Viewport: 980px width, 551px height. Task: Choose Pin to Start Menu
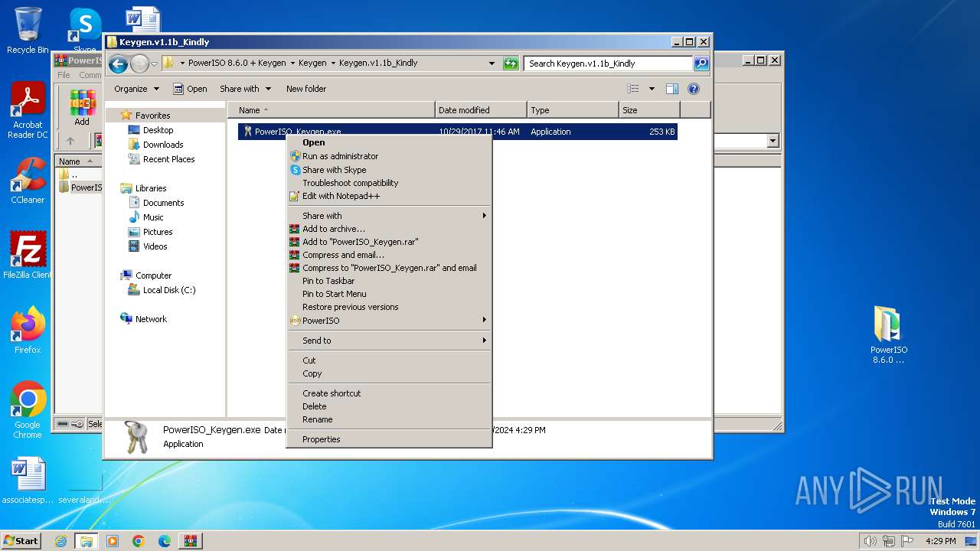click(x=389, y=294)
